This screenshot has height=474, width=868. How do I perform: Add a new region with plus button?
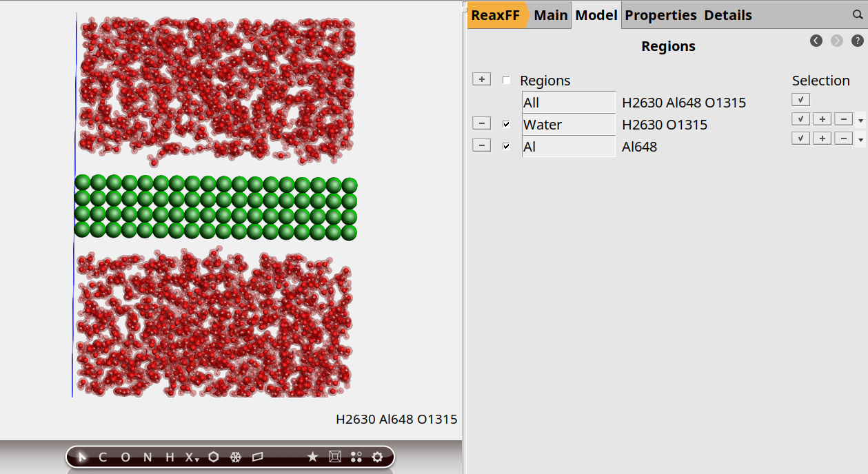point(481,79)
